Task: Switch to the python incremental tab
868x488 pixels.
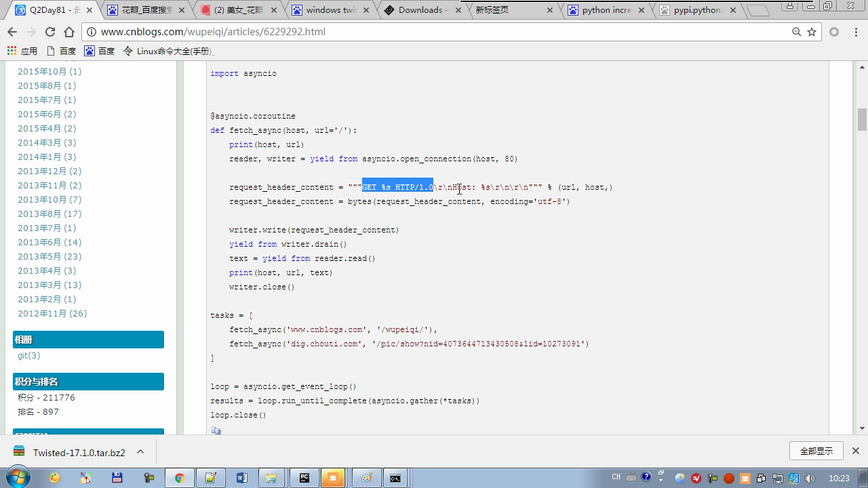Action: 607,10
